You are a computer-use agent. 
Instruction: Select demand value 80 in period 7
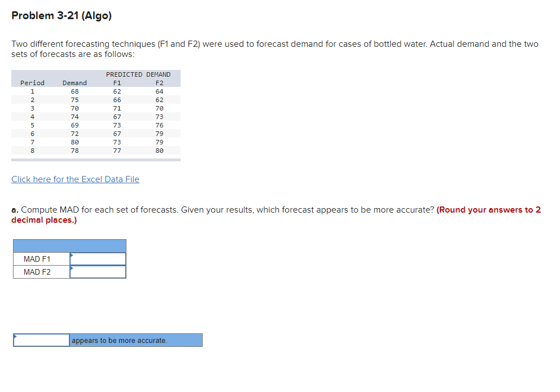pos(75,142)
